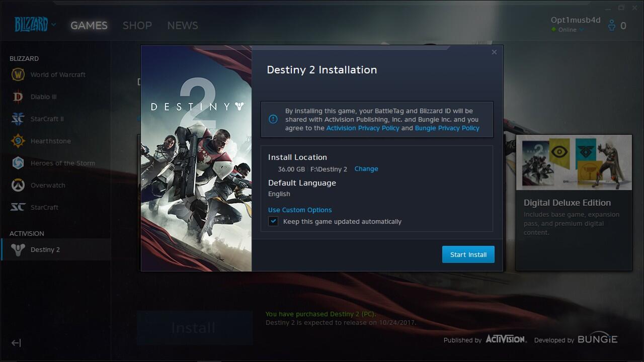The image size is (644, 362).
Task: Open the SHOP tab
Action: point(137,25)
